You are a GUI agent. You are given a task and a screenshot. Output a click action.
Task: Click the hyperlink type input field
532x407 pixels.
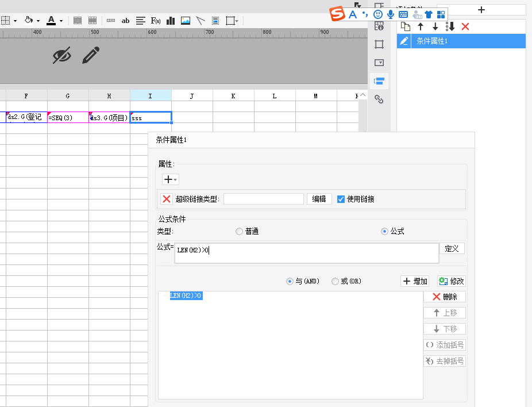tap(263, 199)
